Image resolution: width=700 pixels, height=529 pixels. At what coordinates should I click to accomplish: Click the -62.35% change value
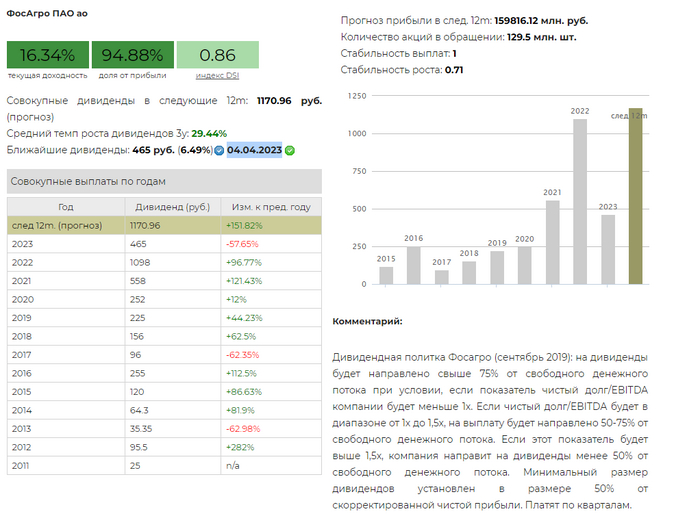[242, 355]
